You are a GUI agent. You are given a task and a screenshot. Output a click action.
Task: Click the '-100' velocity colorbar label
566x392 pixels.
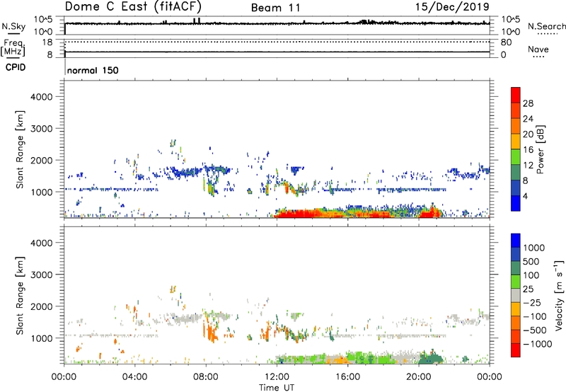click(x=535, y=316)
